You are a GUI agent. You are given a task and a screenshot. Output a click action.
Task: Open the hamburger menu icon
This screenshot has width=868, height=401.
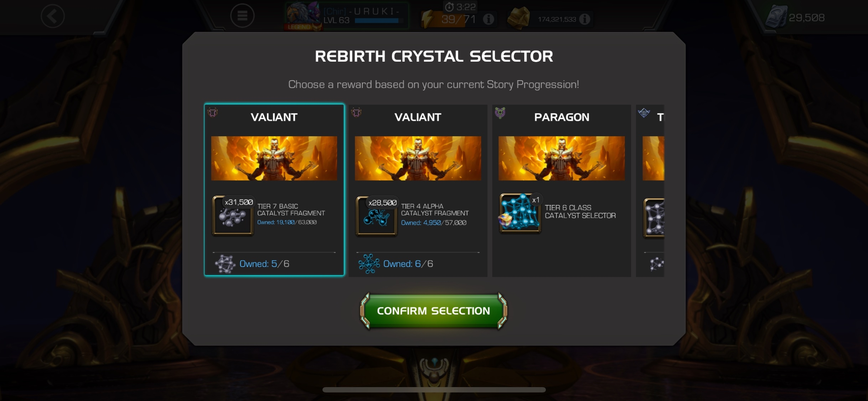point(242,16)
